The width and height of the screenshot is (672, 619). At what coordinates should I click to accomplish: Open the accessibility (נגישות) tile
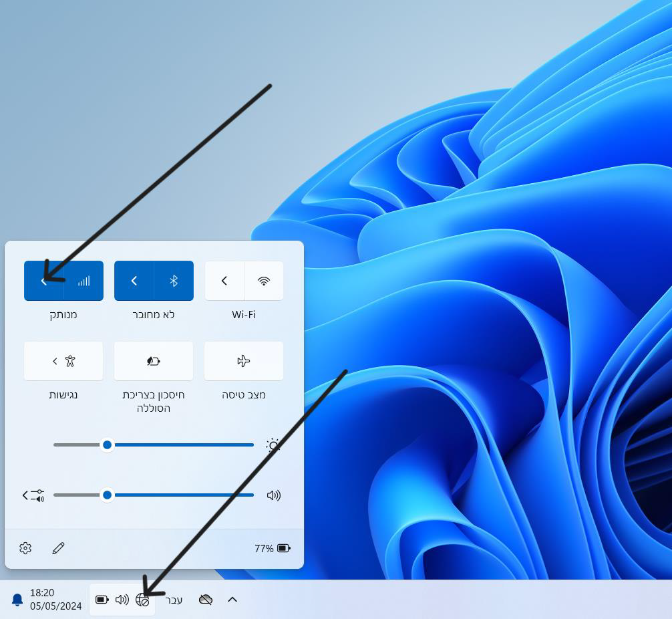click(x=63, y=361)
